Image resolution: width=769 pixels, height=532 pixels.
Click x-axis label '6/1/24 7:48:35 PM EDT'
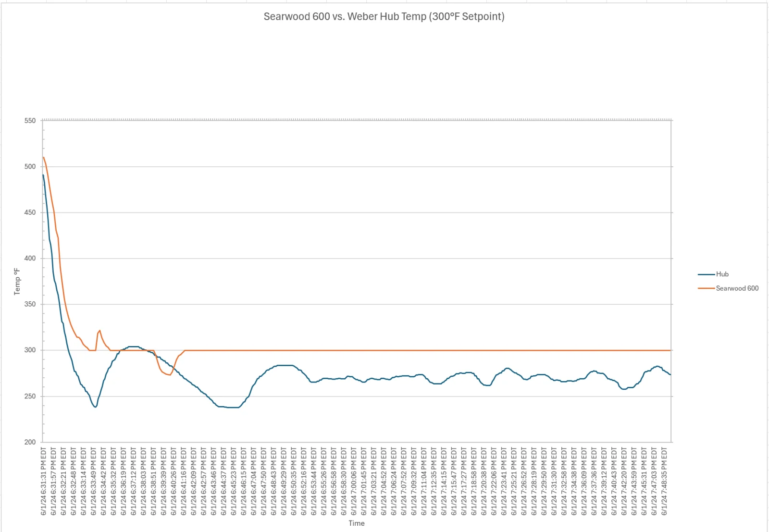point(664,482)
